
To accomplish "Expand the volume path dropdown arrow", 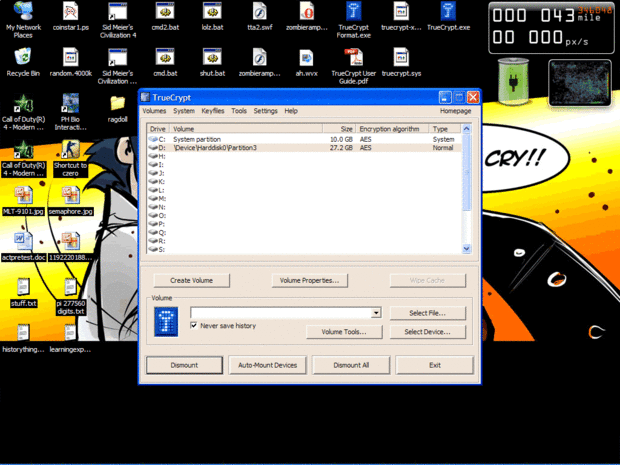I will pyautogui.click(x=376, y=313).
